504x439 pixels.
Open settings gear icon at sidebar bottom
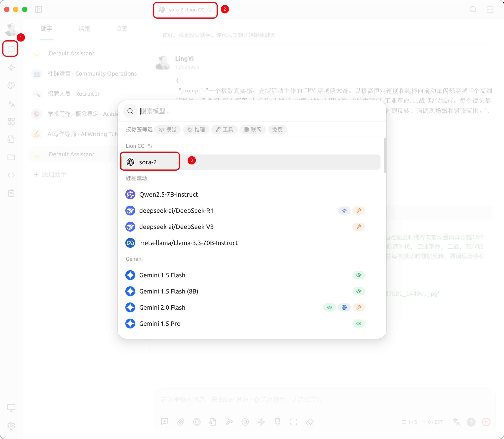tap(11, 426)
